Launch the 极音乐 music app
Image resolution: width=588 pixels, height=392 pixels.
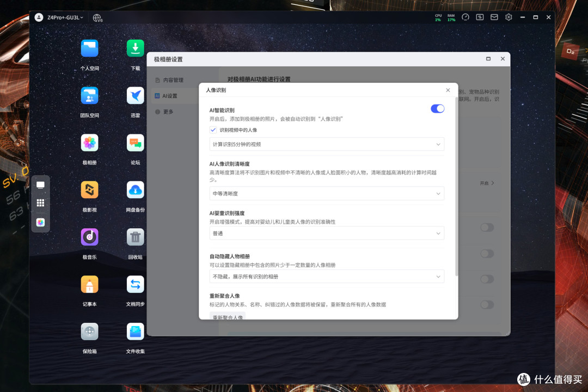pyautogui.click(x=90, y=237)
